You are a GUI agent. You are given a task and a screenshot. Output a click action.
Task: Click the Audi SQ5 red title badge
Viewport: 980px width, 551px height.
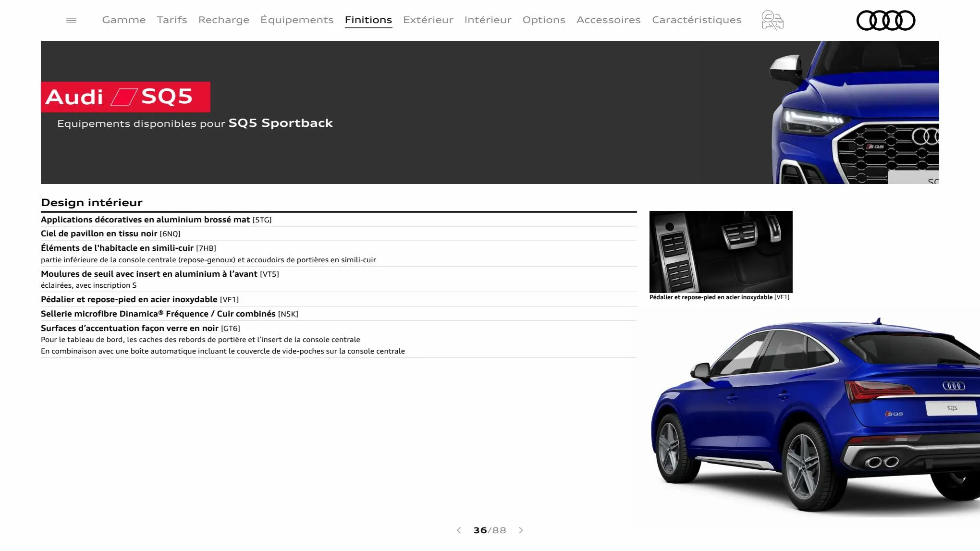click(125, 97)
